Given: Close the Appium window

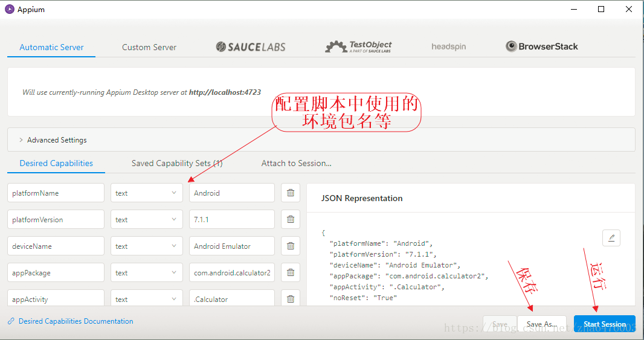Looking at the screenshot, I should click(x=628, y=9).
